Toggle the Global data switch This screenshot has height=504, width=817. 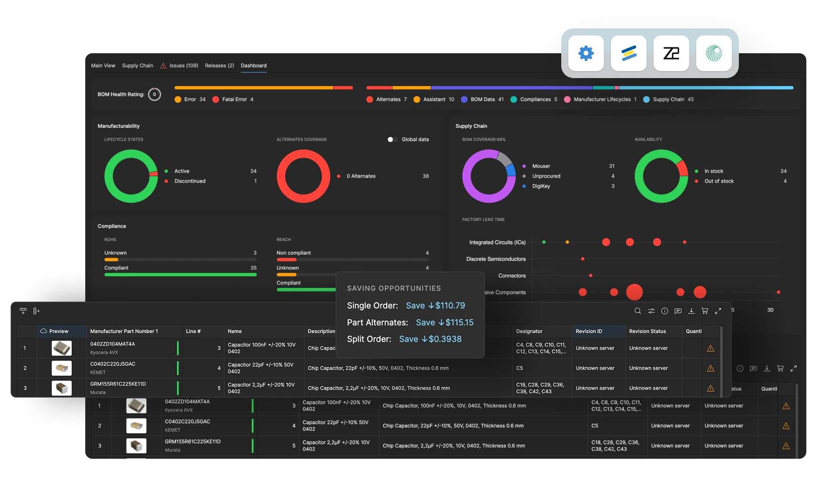coord(391,139)
